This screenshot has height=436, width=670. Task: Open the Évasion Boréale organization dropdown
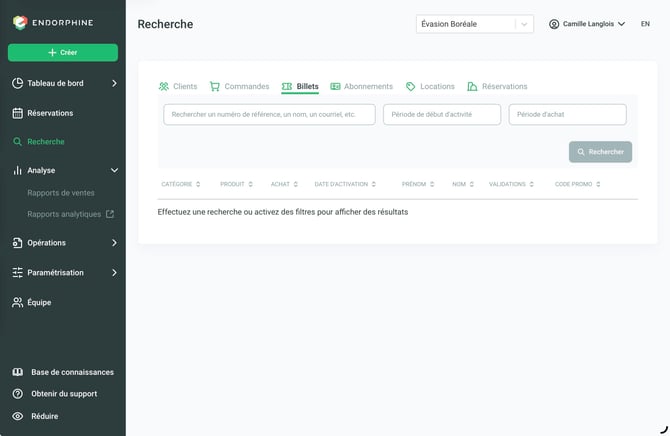pyautogui.click(x=475, y=24)
